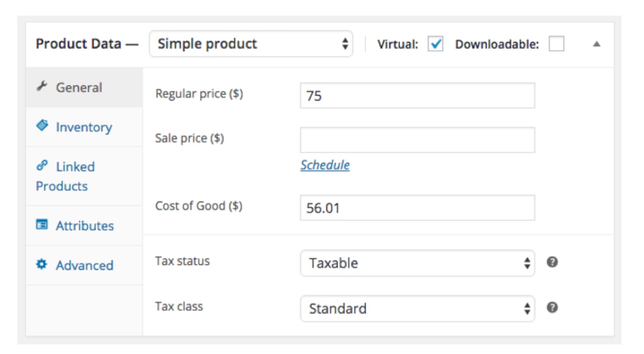Open the Tax class Standard dropdown

418,308
